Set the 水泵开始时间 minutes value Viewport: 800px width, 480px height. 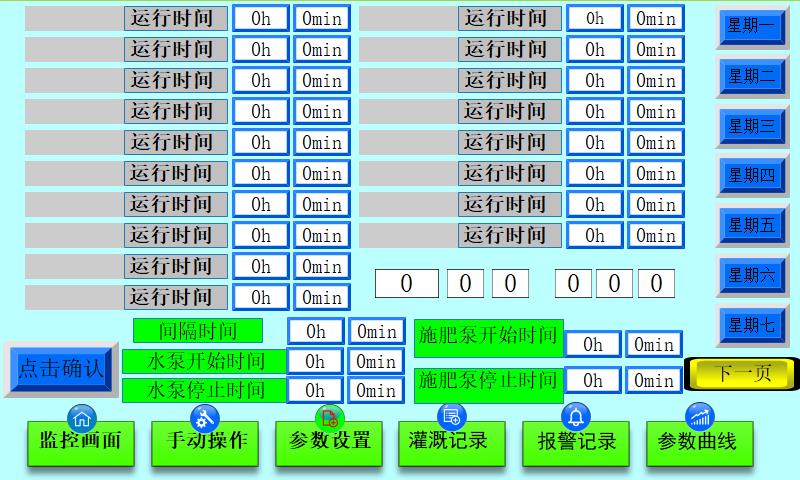376,361
